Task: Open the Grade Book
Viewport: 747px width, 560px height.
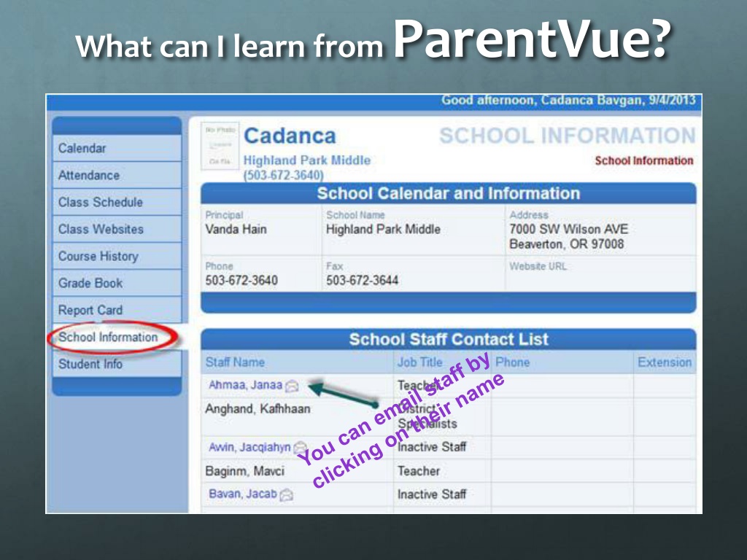Action: 117,284
